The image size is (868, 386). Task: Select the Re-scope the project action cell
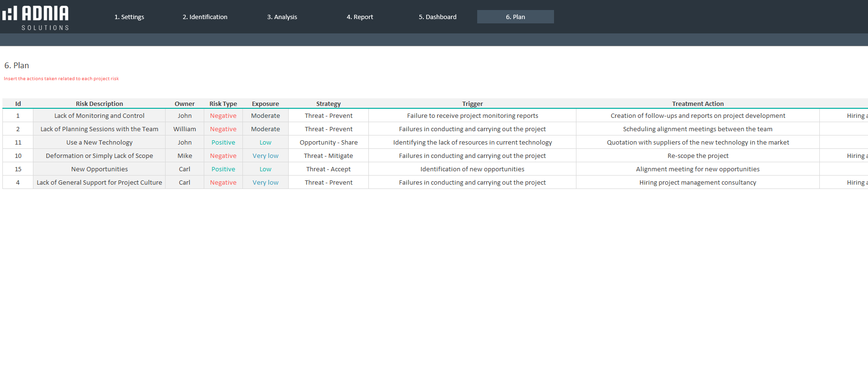click(x=698, y=156)
